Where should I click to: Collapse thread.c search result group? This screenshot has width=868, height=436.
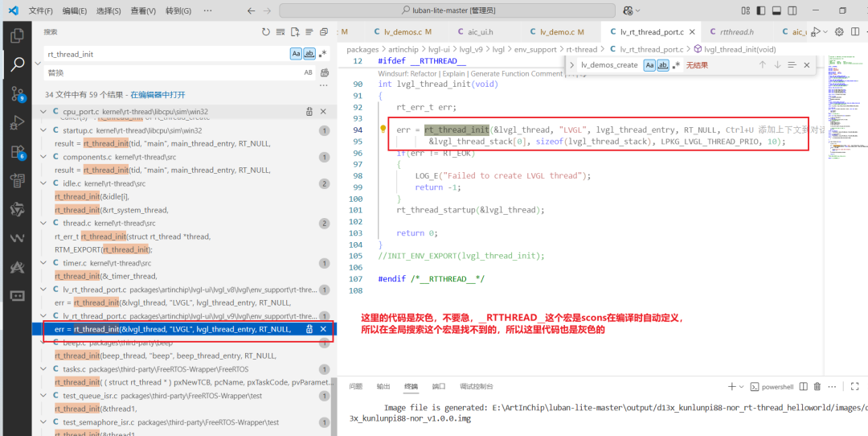coord(44,223)
